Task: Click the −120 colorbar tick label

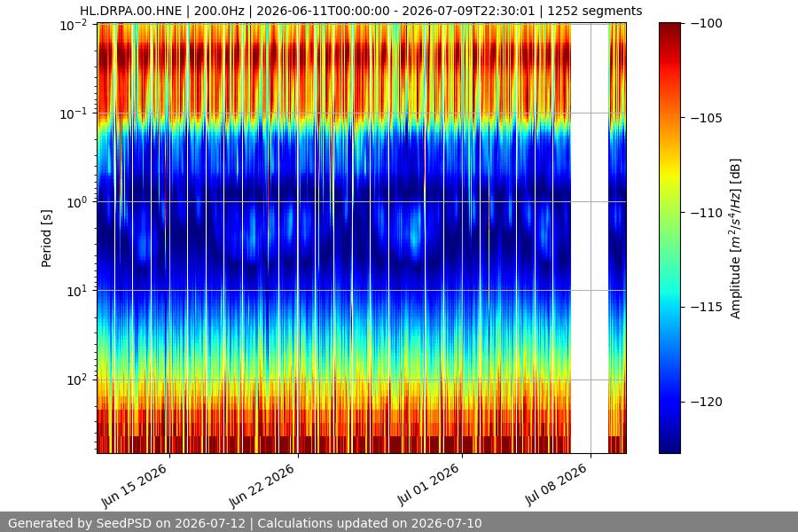Action: (x=707, y=402)
